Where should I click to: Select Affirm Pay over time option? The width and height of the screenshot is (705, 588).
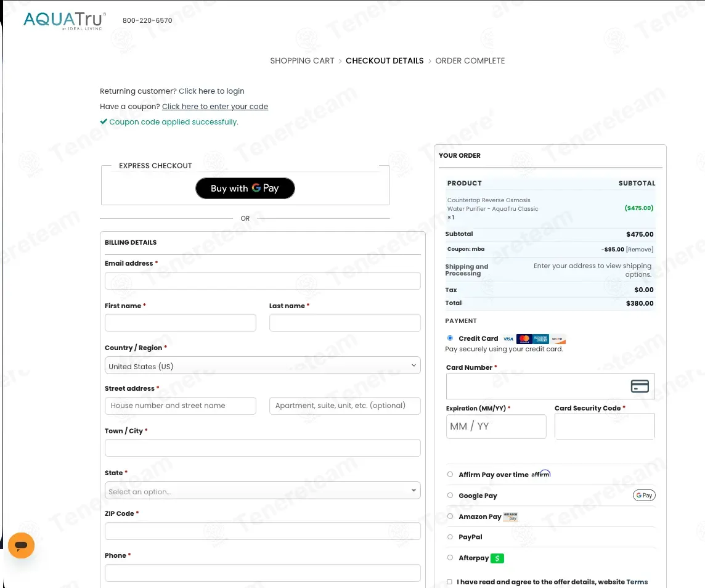(450, 474)
